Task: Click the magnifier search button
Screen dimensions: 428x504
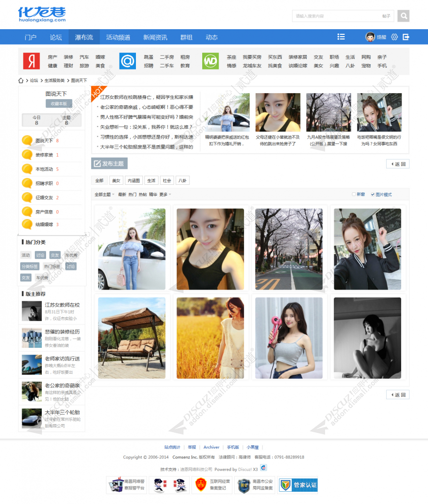Action: pyautogui.click(x=403, y=16)
